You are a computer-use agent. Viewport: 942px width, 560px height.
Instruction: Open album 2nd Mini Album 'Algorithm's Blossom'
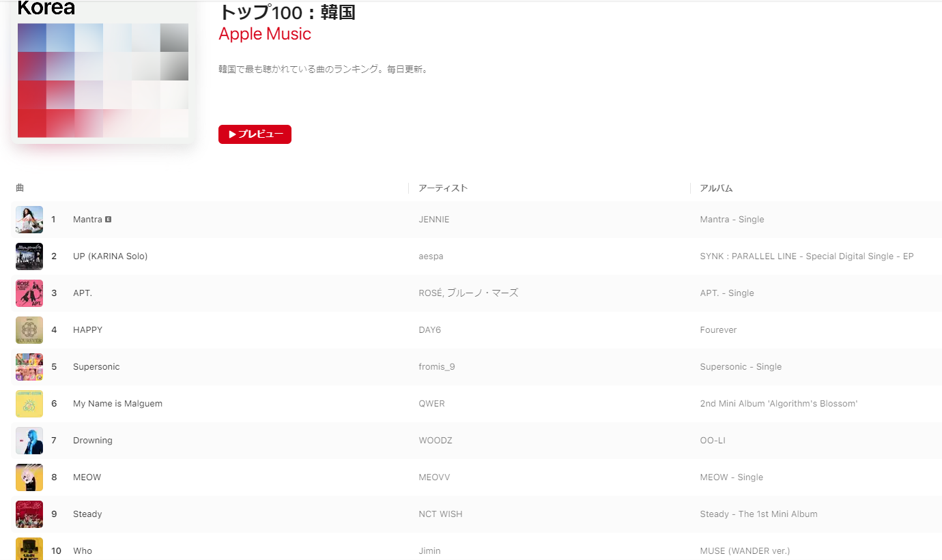click(779, 404)
